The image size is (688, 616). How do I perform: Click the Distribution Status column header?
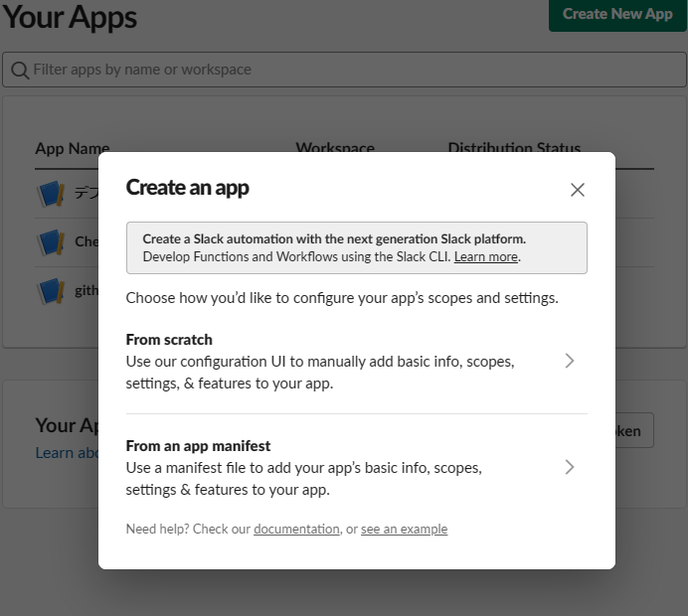514,146
